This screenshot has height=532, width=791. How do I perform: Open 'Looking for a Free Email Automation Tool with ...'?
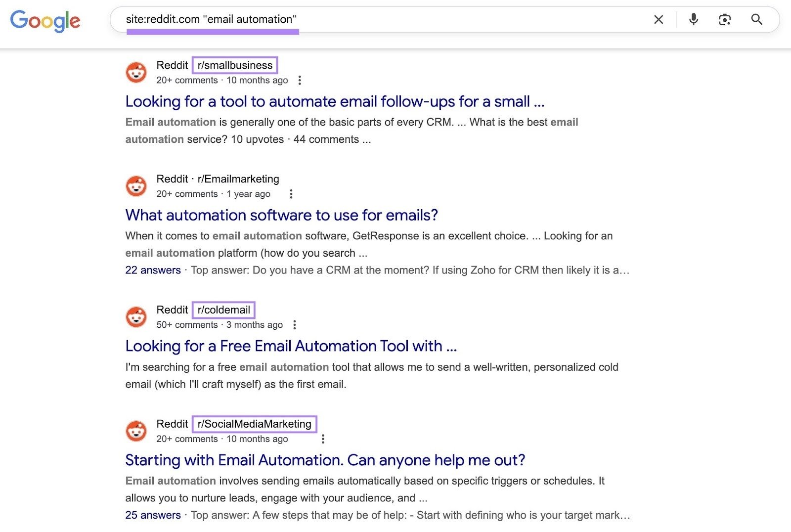(x=291, y=346)
